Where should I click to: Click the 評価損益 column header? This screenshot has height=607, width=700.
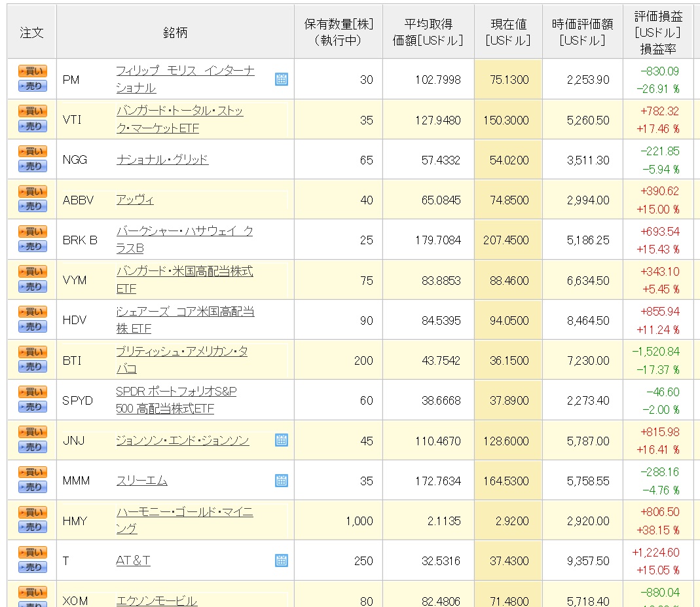[x=659, y=32]
